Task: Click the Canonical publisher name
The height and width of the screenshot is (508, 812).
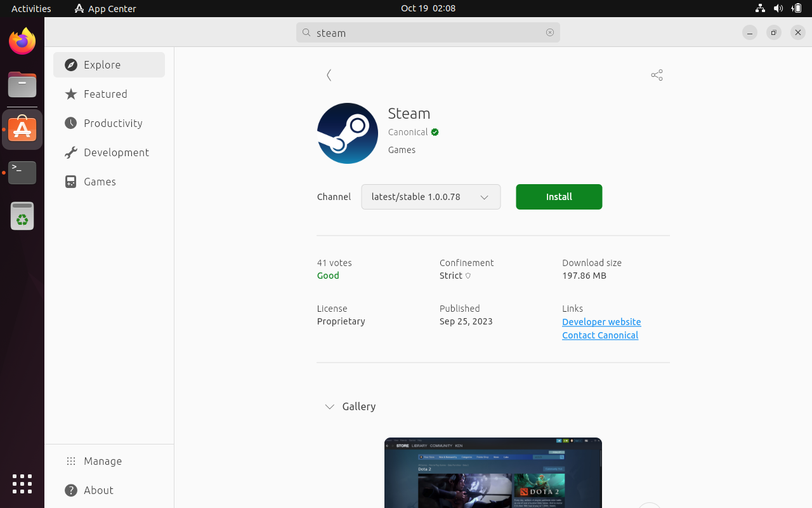Action: [x=408, y=132]
